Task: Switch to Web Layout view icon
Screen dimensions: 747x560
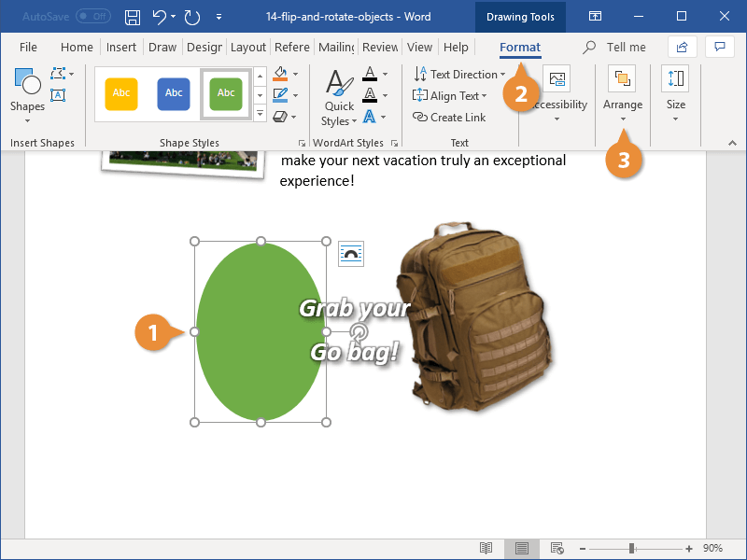Action: 557,548
